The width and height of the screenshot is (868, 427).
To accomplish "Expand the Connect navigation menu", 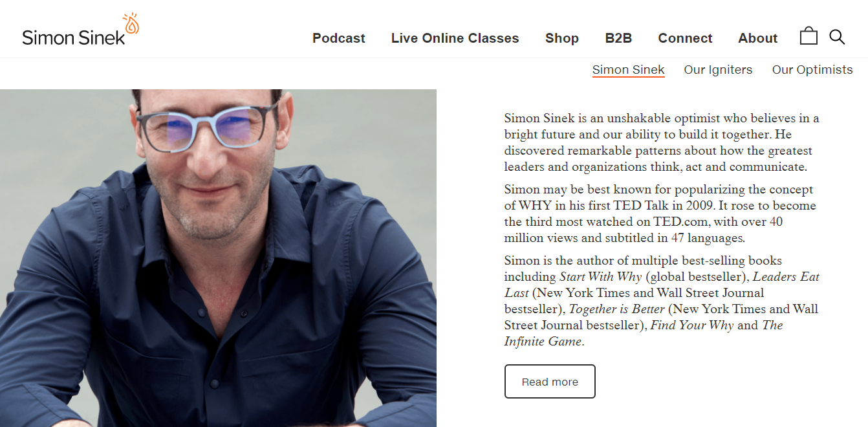I will (x=685, y=38).
